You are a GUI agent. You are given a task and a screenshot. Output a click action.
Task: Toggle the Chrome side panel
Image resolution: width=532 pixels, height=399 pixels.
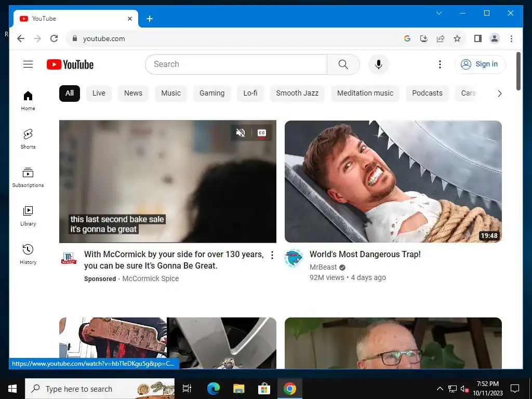click(x=478, y=38)
